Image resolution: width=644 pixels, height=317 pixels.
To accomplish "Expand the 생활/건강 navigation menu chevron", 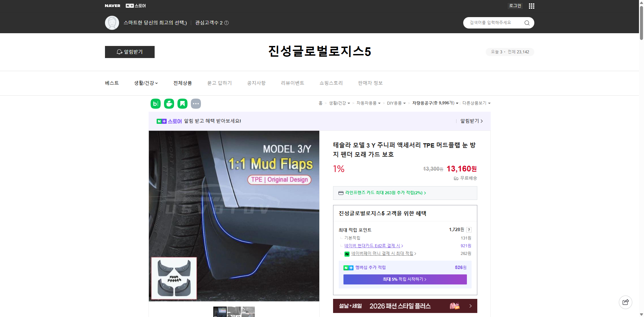I will 157,83.
